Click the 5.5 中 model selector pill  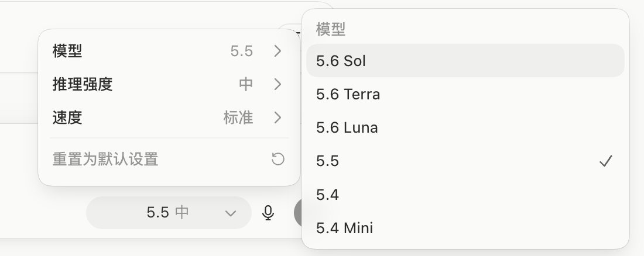click(169, 213)
